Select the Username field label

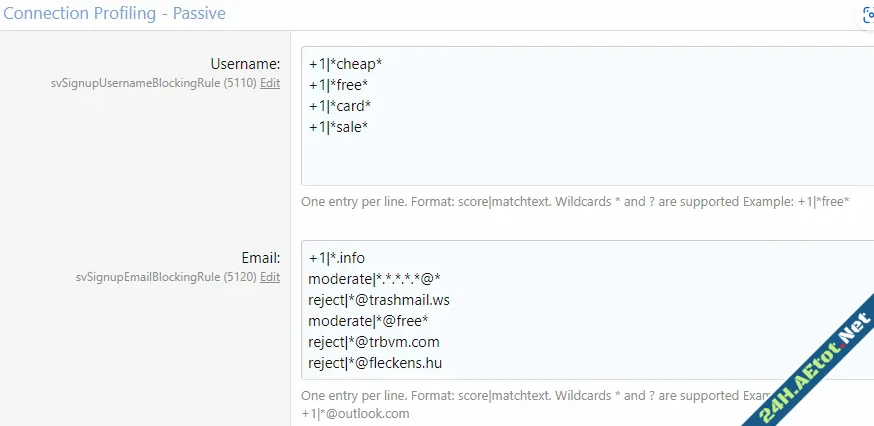245,64
